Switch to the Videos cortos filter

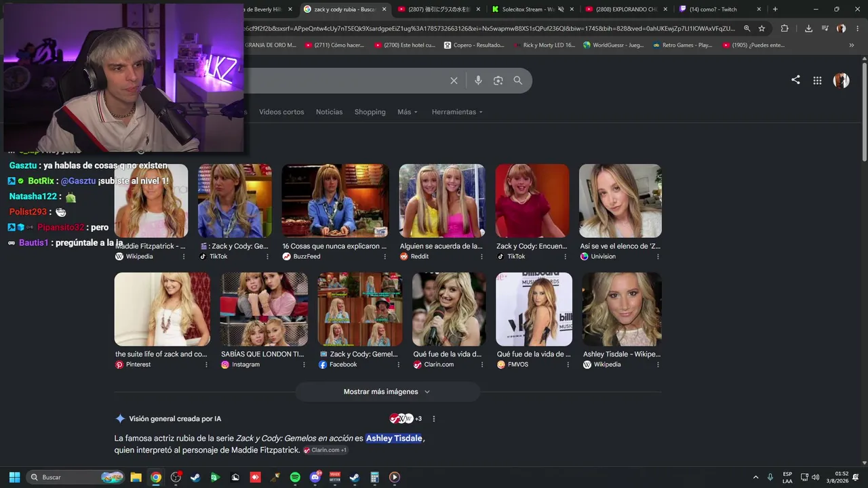(x=281, y=112)
